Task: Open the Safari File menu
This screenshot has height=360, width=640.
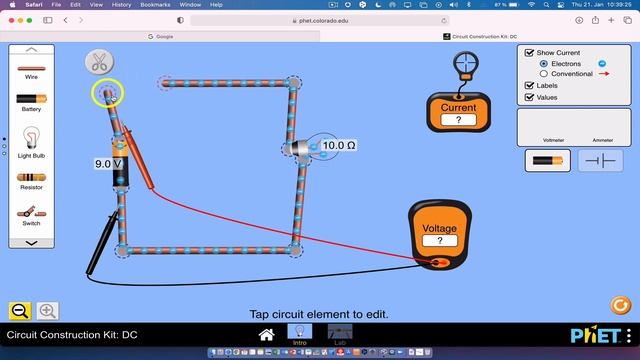Action: point(56,5)
